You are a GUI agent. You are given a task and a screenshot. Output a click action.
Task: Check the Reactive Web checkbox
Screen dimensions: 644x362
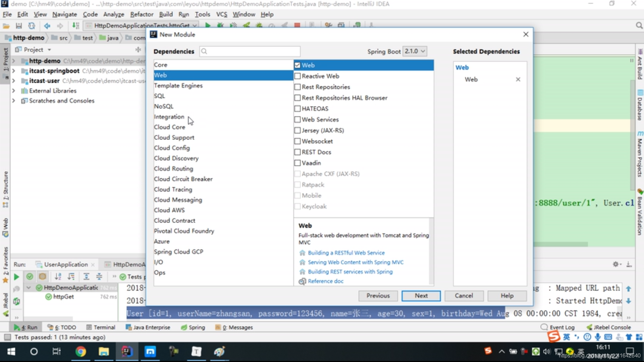297,76
